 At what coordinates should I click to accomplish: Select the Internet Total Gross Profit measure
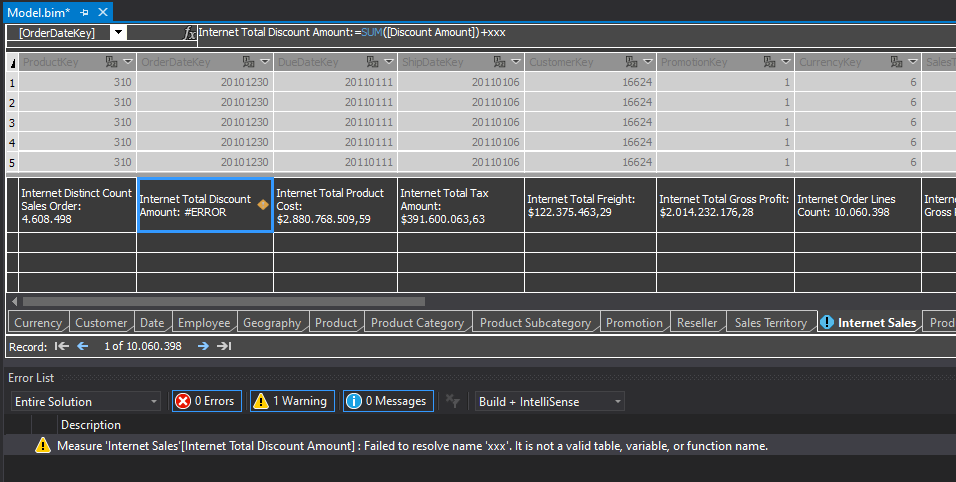point(726,205)
